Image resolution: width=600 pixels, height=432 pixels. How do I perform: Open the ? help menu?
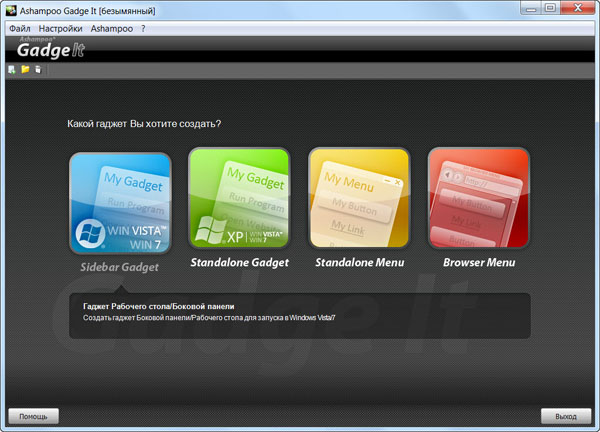(143, 29)
